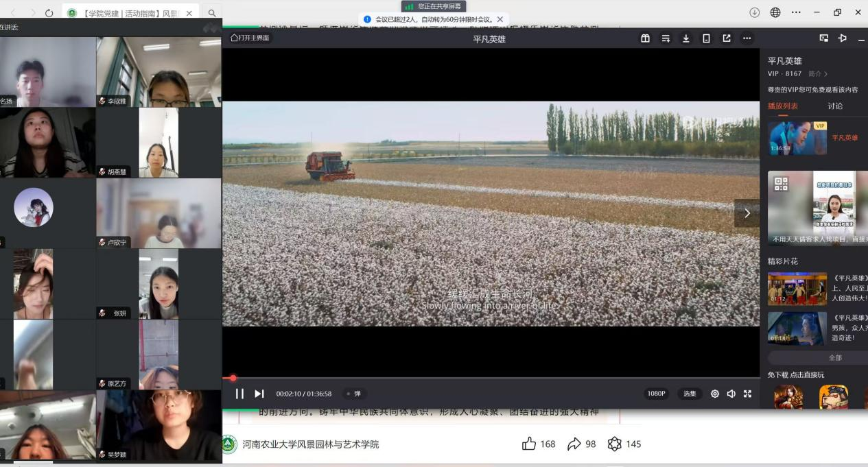
Task: Skip to the next video
Action: (259, 394)
